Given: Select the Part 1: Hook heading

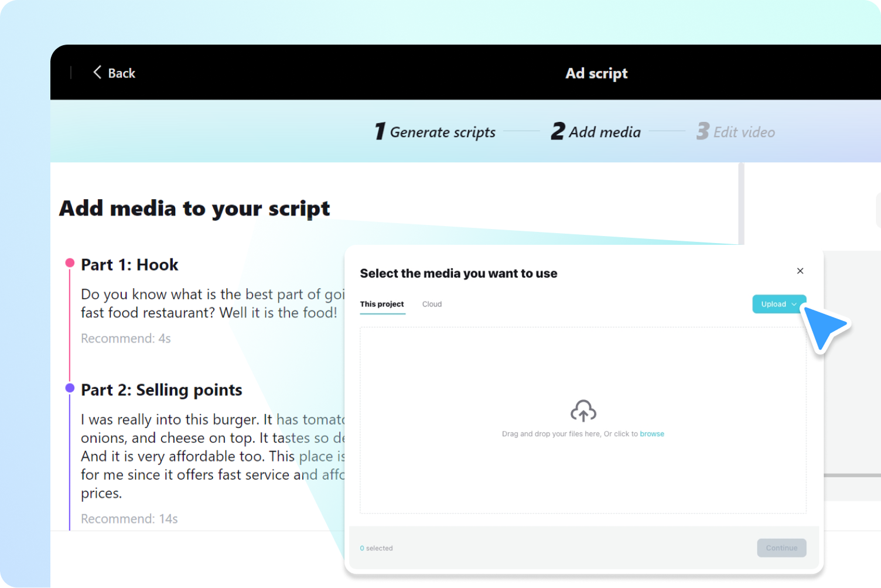Looking at the screenshot, I should point(129,265).
